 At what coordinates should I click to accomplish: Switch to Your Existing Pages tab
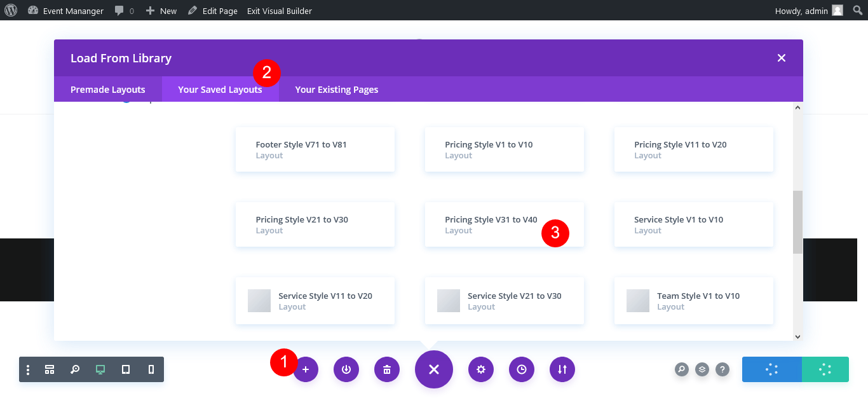click(x=337, y=90)
